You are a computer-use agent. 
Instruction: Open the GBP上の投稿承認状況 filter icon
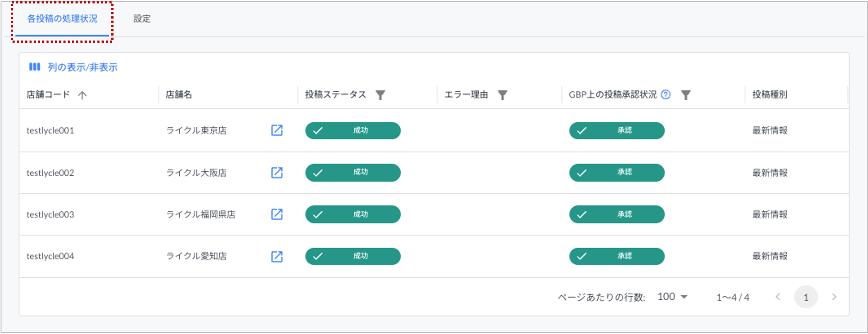coord(686,95)
